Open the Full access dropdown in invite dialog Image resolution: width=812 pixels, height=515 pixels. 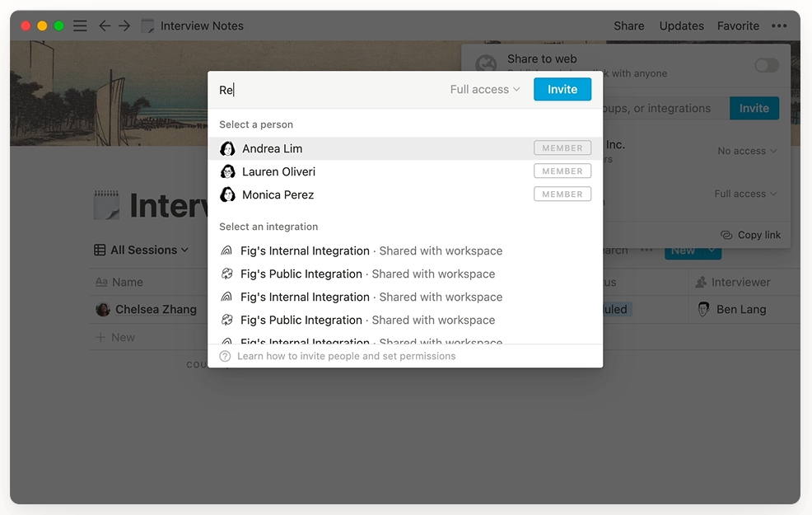coord(485,90)
